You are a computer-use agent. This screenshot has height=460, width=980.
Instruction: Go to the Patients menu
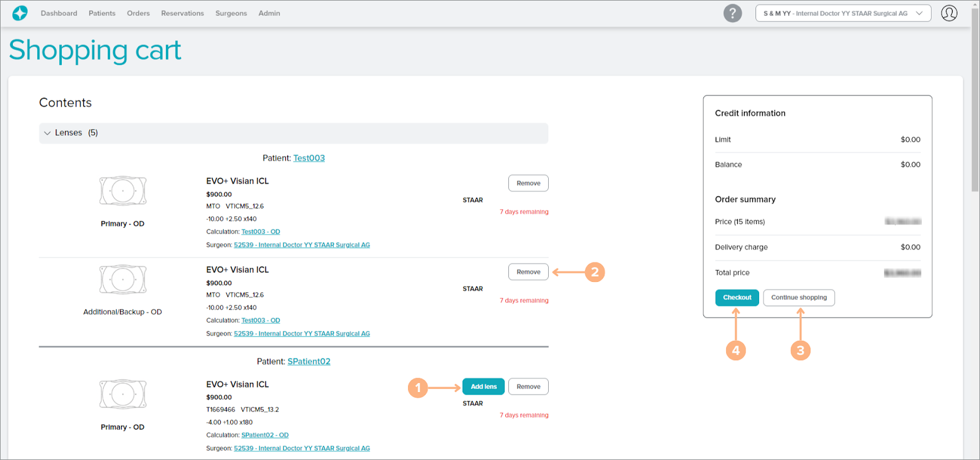pyautogui.click(x=102, y=13)
